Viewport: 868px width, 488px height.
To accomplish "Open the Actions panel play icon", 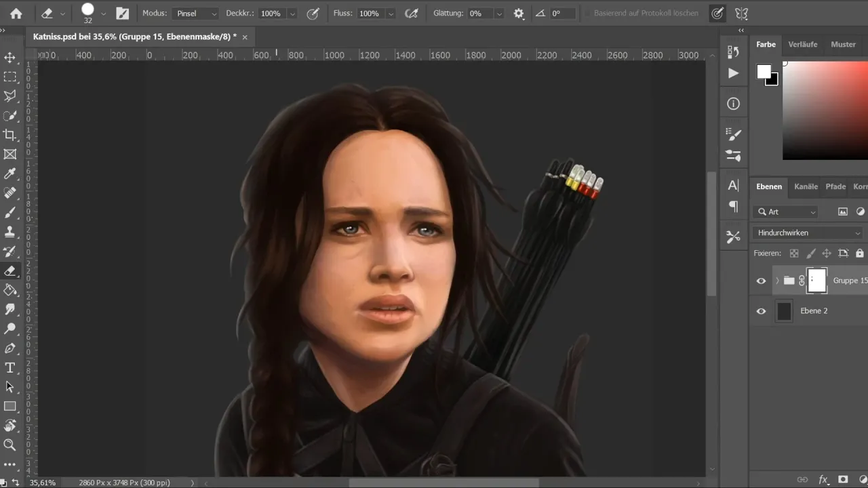I will tap(733, 73).
